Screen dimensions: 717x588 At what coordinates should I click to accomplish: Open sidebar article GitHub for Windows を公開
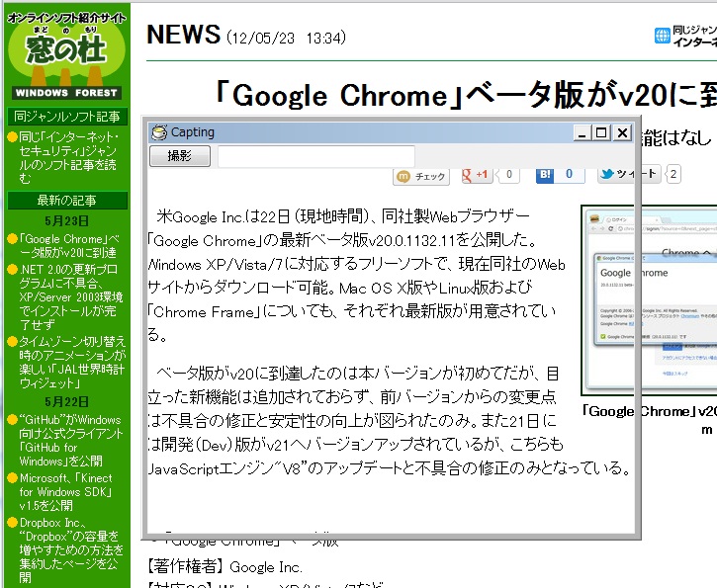point(71,441)
